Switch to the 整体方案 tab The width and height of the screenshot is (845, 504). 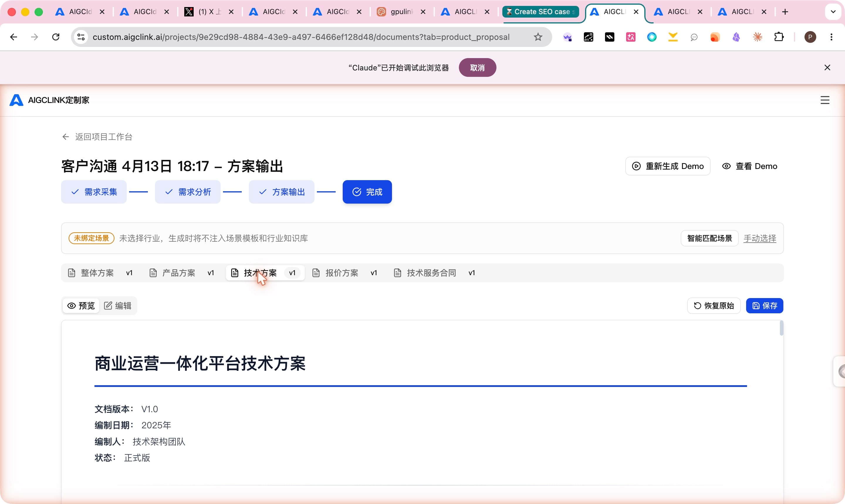pos(100,273)
